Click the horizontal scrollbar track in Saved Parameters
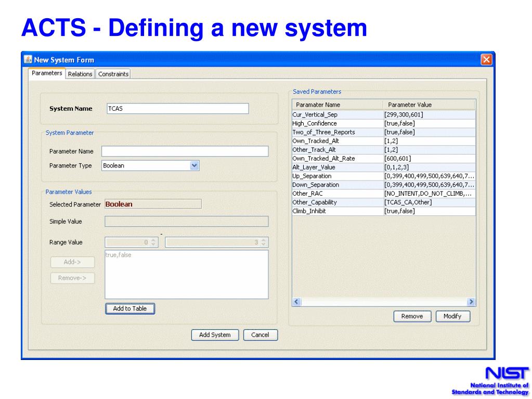 (x=383, y=302)
